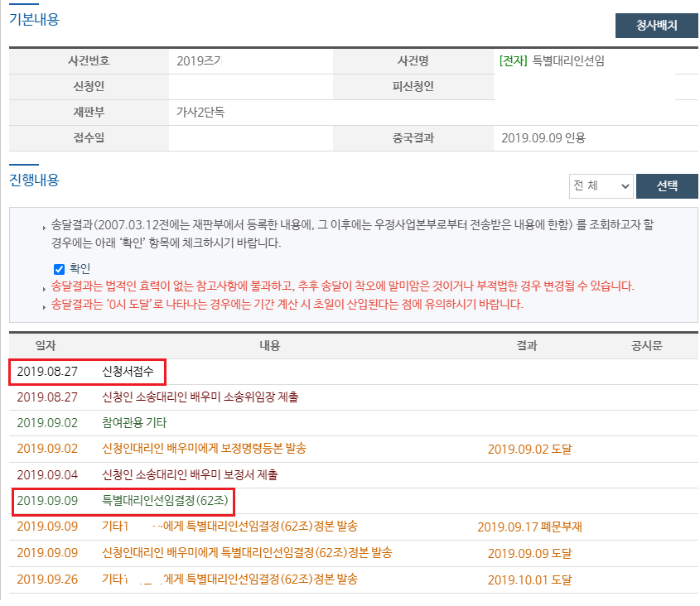Click the 2019.09.17 폐문부재 result

coord(529,527)
